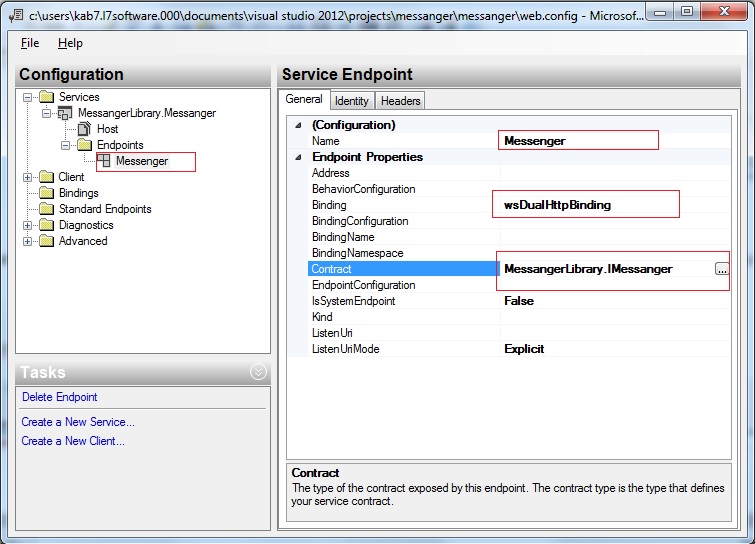Viewport: 755px width, 544px height.
Task: Expand the Advanced tree node
Action: pos(27,241)
